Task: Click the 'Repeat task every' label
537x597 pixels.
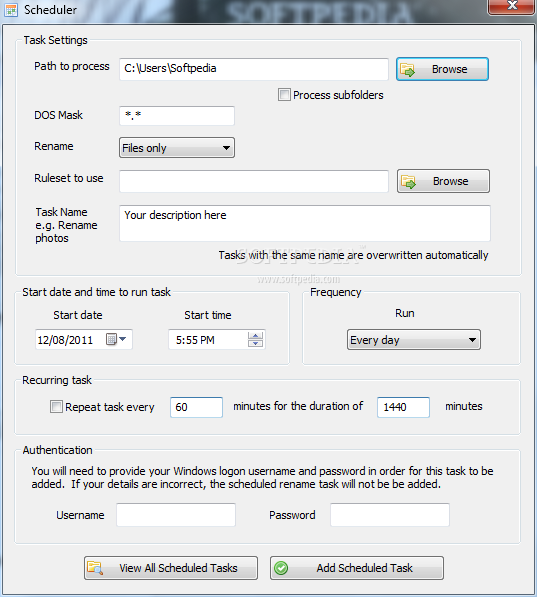Action: tap(110, 407)
